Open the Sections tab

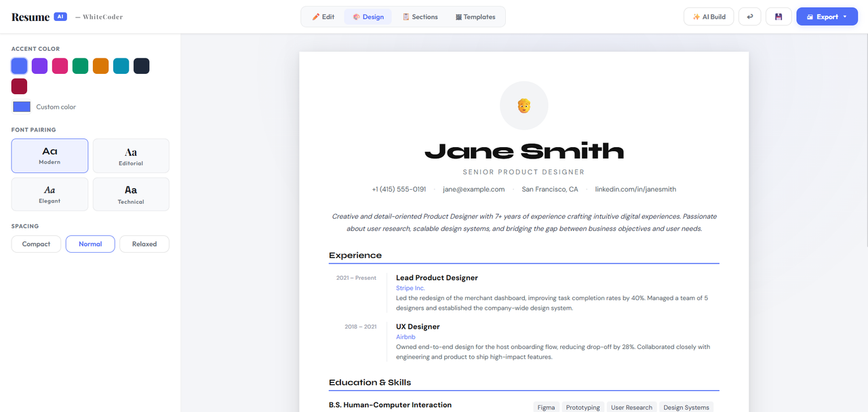click(420, 17)
